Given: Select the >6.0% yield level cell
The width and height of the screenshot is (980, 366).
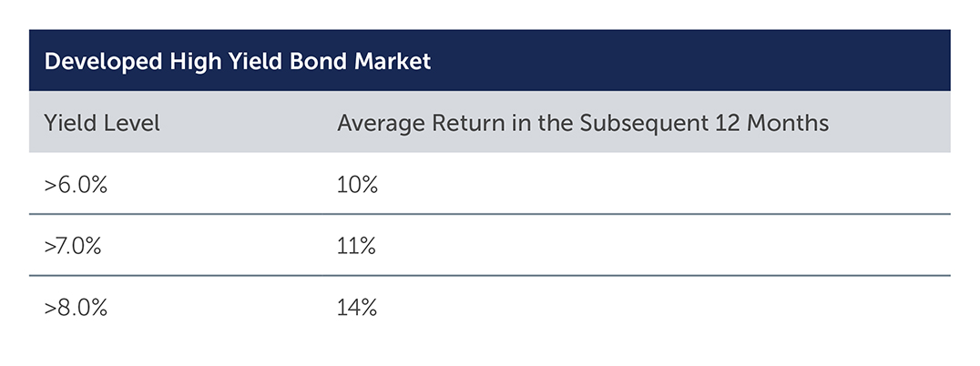Looking at the screenshot, I should 76,186.
